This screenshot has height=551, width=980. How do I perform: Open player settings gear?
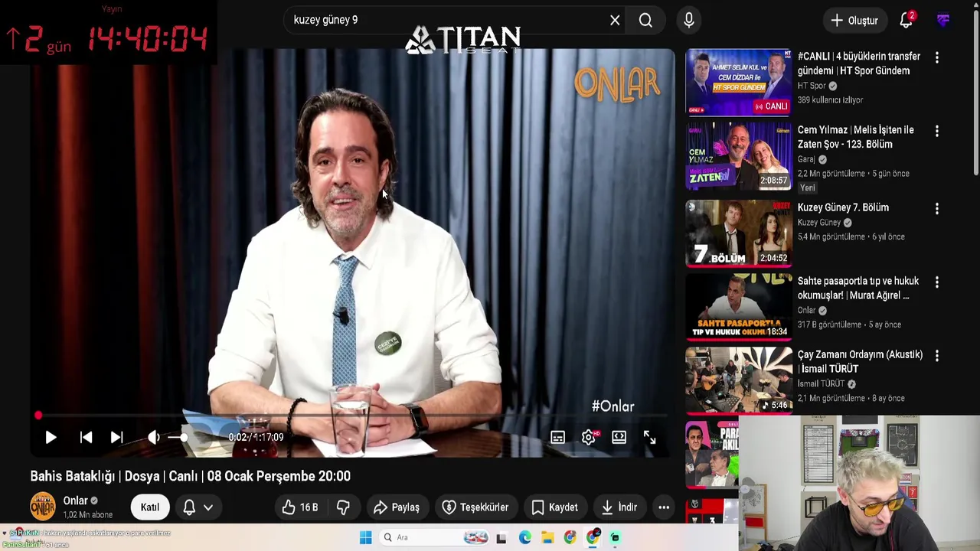click(x=589, y=438)
